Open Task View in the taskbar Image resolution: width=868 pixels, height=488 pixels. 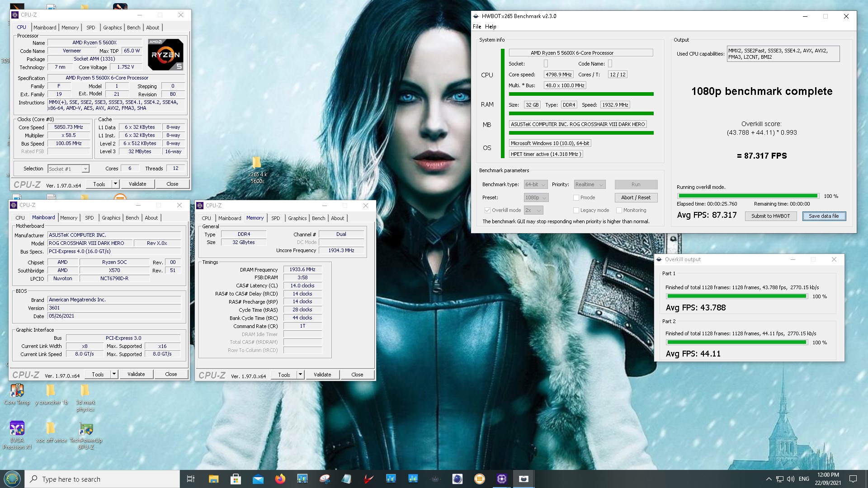click(x=190, y=479)
